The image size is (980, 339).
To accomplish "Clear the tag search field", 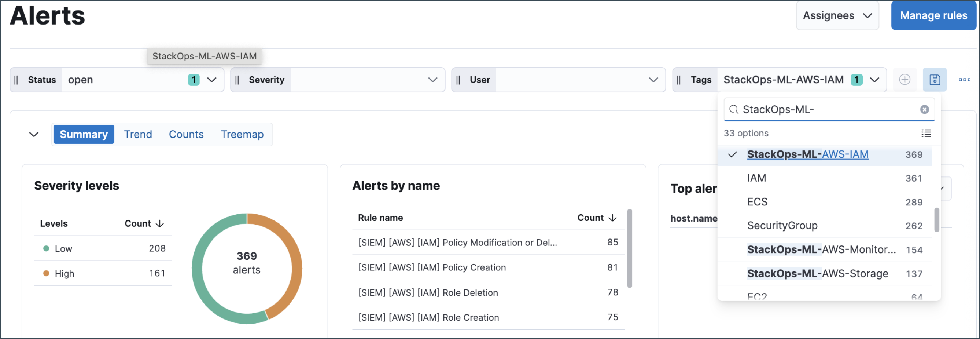I will 924,110.
